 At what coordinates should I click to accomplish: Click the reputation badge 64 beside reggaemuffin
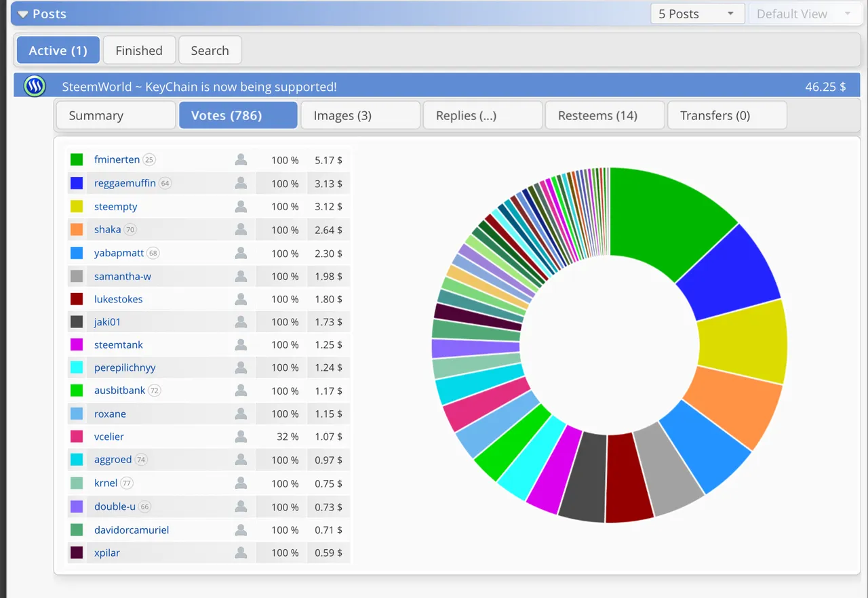coord(165,183)
